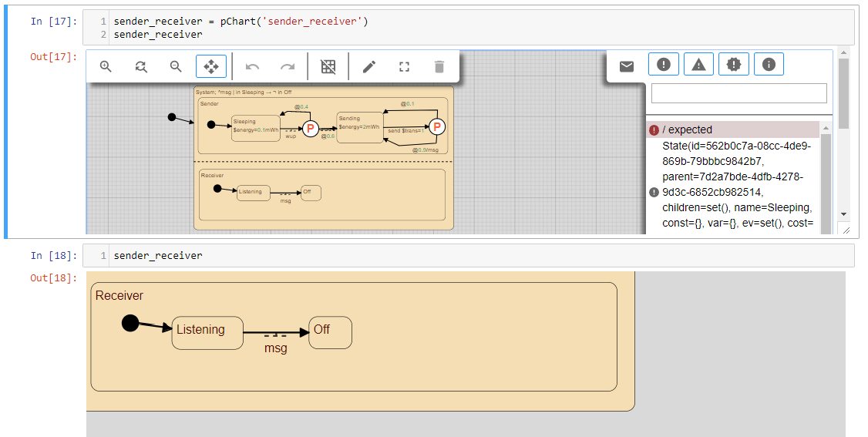Click the message search text field

coord(738,93)
